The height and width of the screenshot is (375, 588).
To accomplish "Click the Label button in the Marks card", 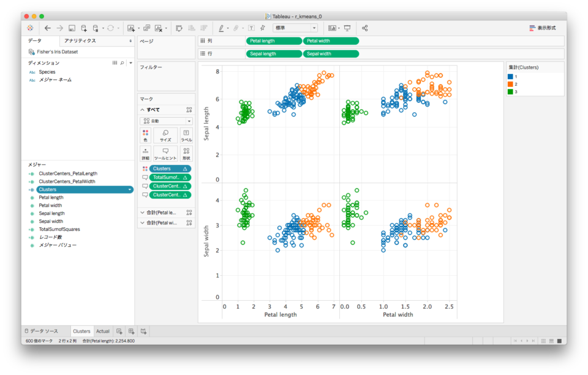I will (x=186, y=135).
